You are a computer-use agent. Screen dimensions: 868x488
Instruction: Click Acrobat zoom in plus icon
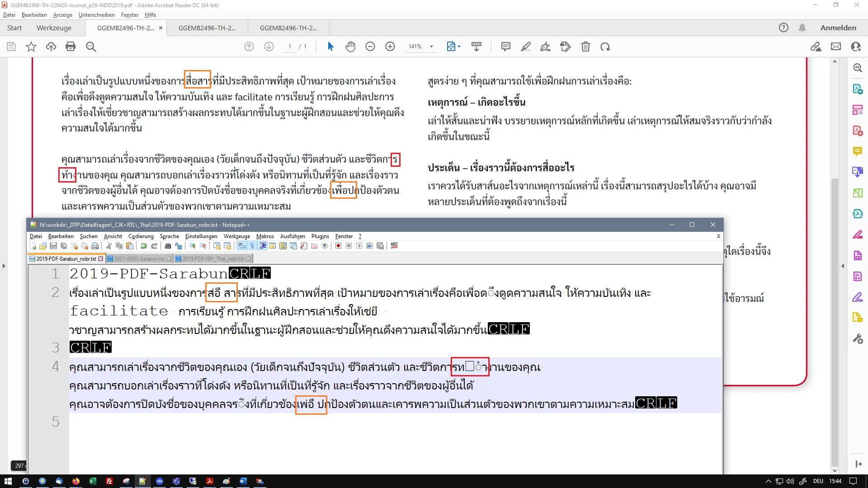[x=390, y=47]
